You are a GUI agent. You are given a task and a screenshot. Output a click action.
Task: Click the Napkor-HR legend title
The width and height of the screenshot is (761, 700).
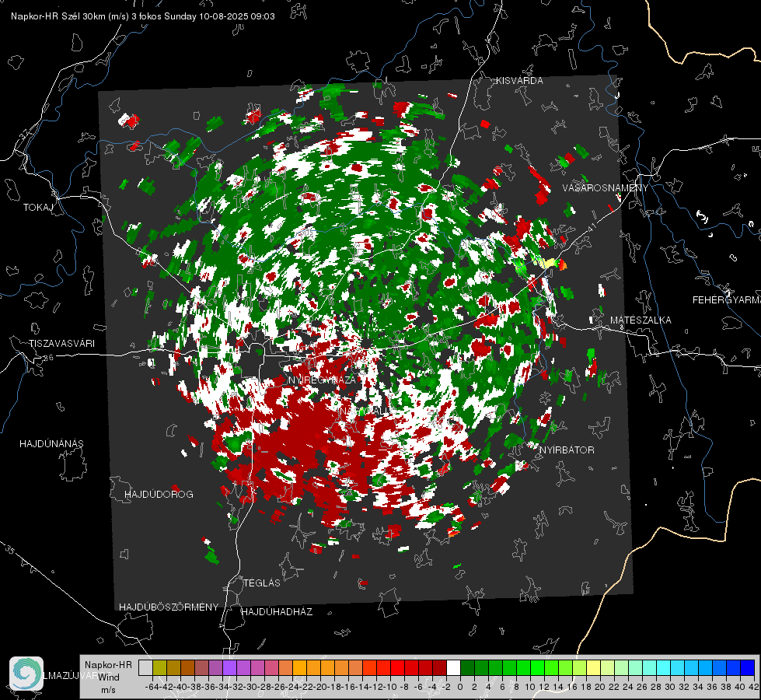tap(108, 665)
